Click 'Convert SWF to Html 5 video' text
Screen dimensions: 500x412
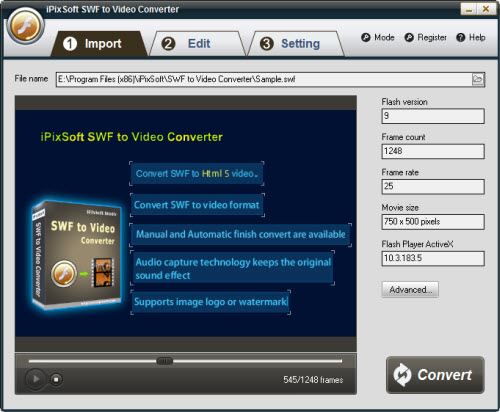point(197,174)
